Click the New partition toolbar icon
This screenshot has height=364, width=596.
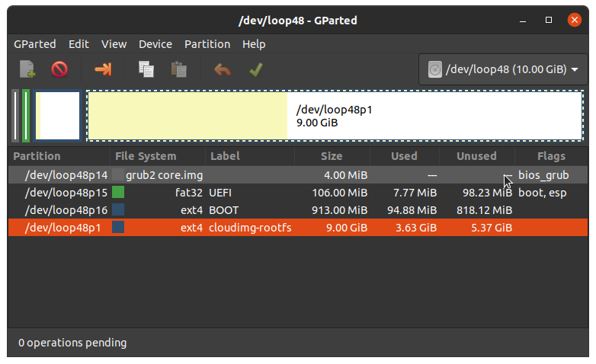[x=27, y=69]
